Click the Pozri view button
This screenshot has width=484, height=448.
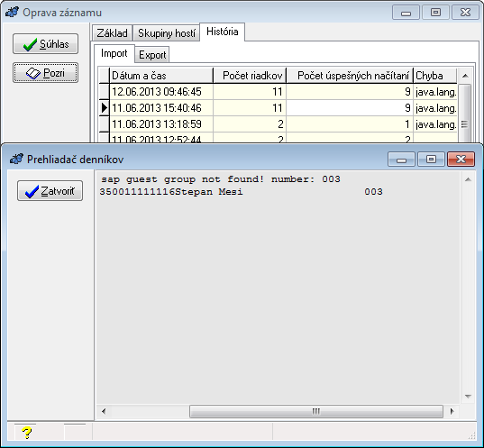click(45, 73)
